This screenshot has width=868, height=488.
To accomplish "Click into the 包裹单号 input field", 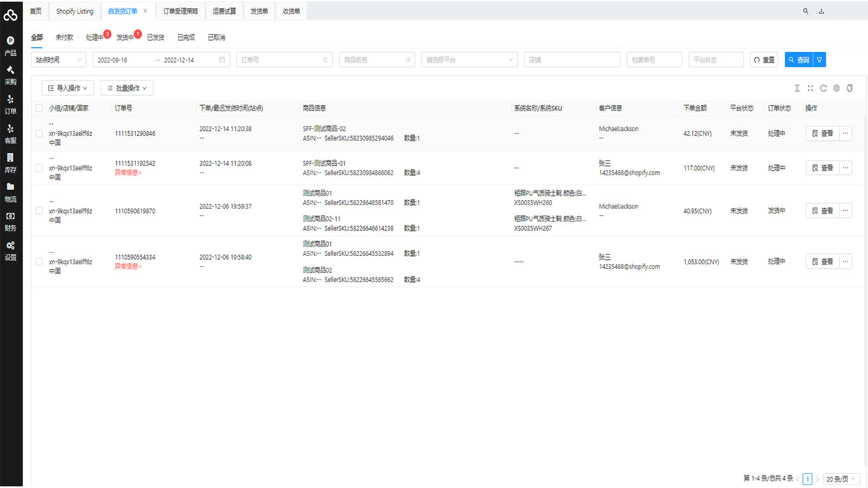I will pyautogui.click(x=654, y=60).
